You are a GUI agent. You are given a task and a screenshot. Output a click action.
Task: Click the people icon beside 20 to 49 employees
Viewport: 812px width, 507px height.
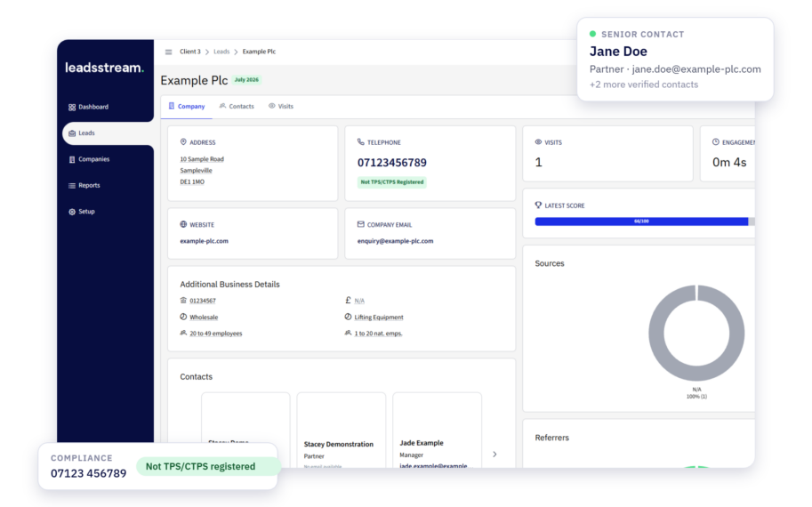coord(183,333)
